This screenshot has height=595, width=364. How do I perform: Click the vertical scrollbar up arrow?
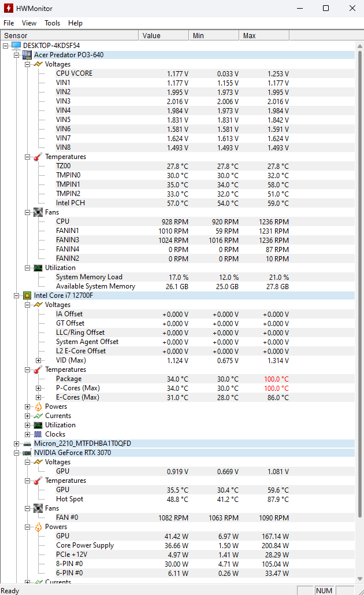[x=360, y=46]
